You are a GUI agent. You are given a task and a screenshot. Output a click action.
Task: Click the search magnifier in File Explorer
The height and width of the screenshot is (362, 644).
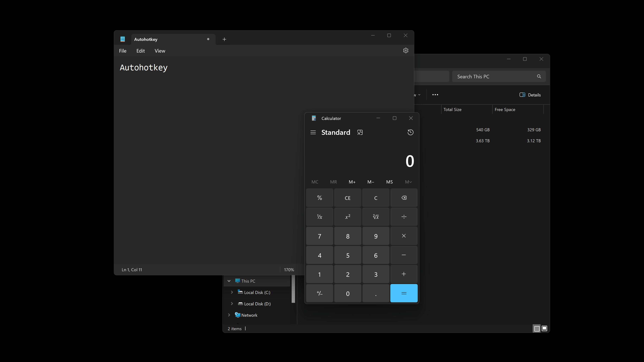click(x=539, y=77)
